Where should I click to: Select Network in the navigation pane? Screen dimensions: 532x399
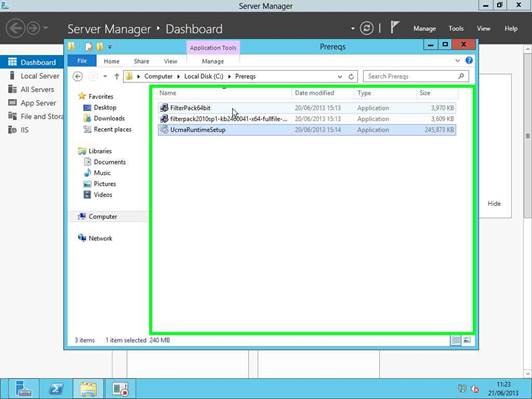click(100, 238)
